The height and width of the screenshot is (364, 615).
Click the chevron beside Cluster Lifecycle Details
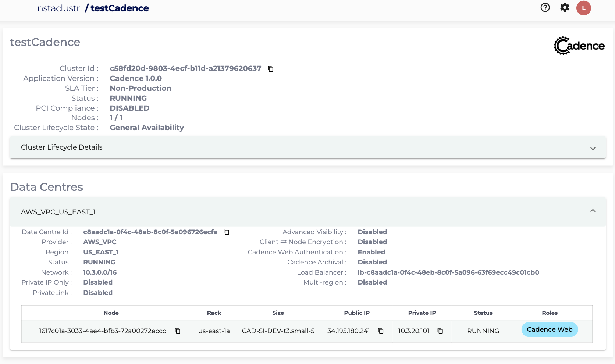coord(593,149)
